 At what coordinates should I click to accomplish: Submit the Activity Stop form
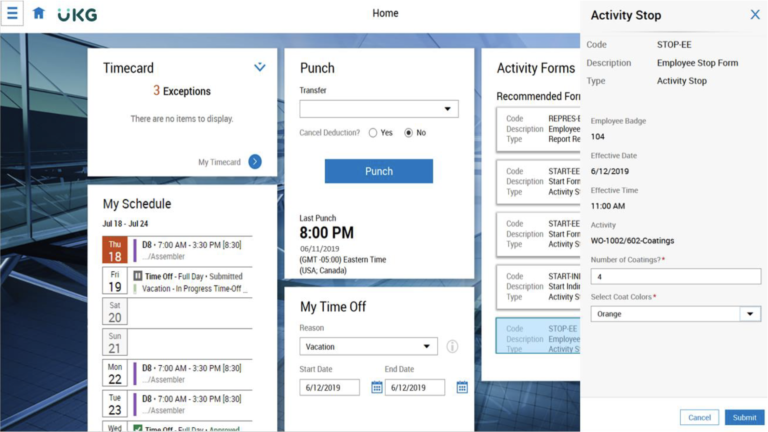744,417
